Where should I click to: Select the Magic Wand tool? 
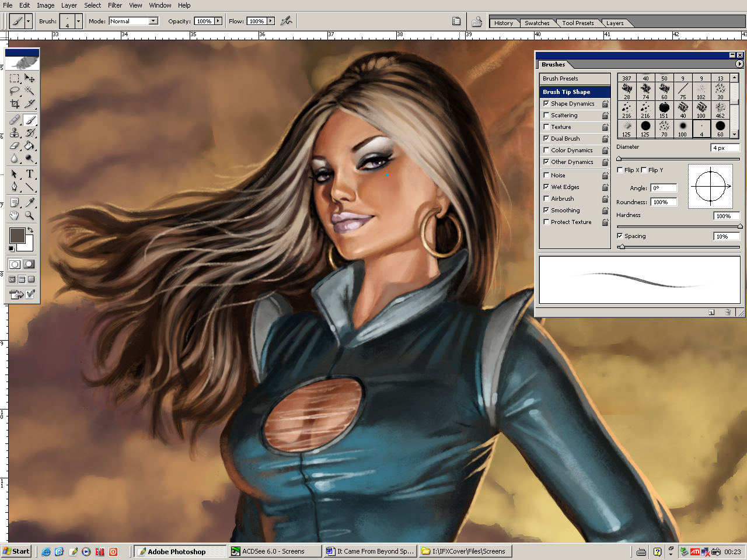pyautogui.click(x=30, y=91)
